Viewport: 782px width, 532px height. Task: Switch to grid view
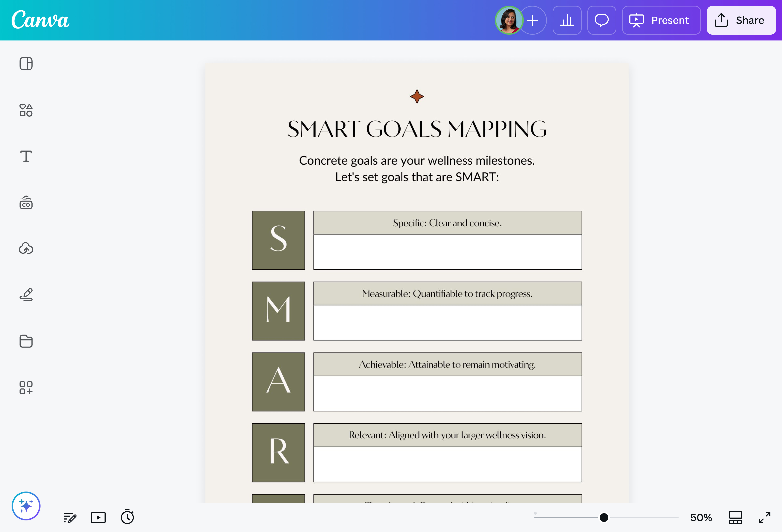[x=736, y=518]
